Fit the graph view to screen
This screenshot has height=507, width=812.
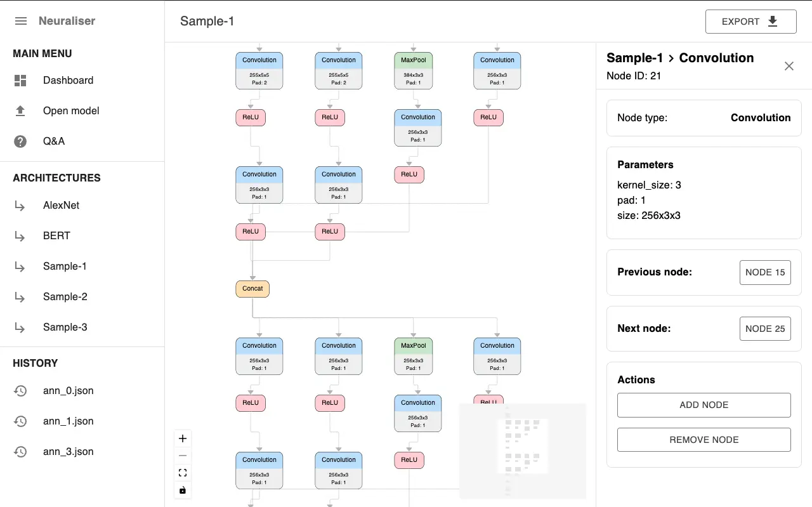click(x=183, y=473)
